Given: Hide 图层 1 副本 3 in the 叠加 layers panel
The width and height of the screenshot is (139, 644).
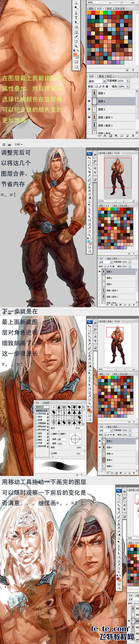Looking at the screenshot, I should pyautogui.click(x=89, y=118).
